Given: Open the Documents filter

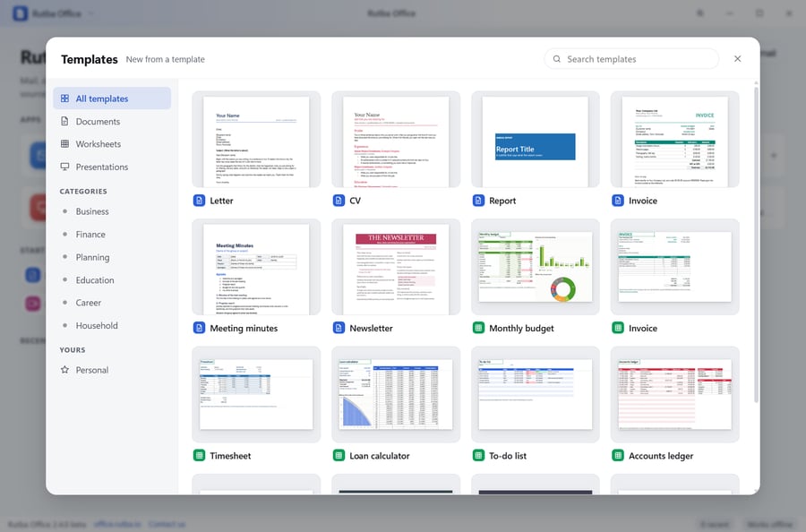Looking at the screenshot, I should [112, 121].
